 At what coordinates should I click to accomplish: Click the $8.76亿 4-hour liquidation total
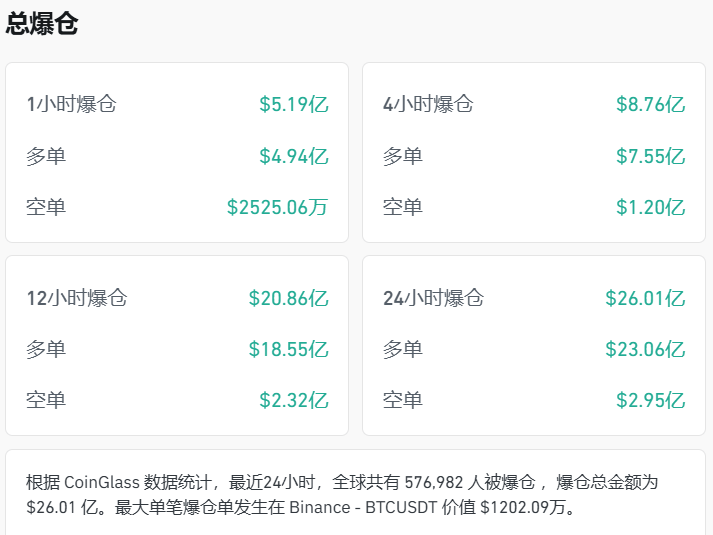pos(650,104)
